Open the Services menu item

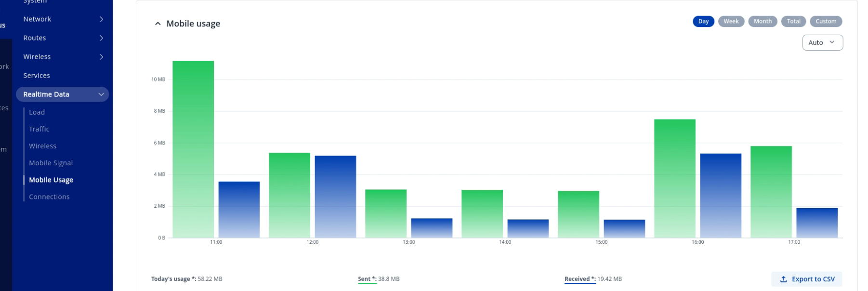point(37,76)
